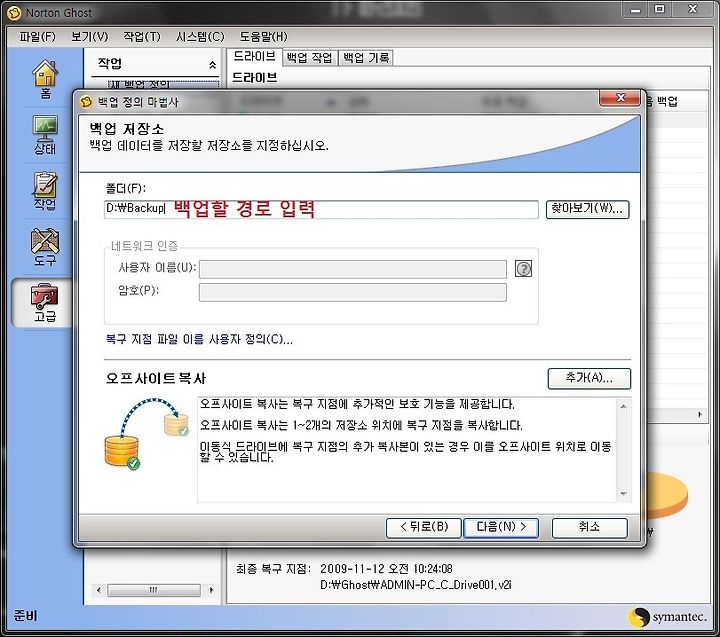Image resolution: width=720 pixels, height=637 pixels.
Task: Close the backup definition wizard dialog
Action: [x=620, y=98]
